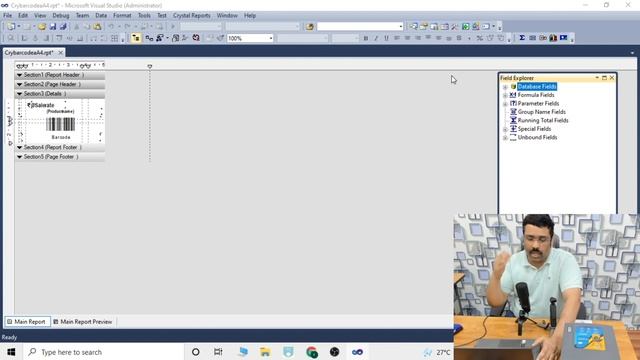Open the Tools menu

[x=144, y=16]
